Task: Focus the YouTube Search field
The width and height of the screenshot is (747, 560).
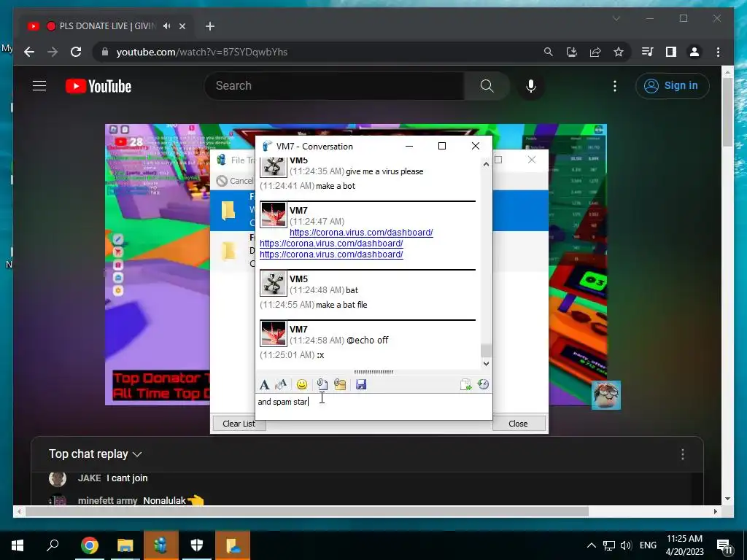Action: click(334, 86)
